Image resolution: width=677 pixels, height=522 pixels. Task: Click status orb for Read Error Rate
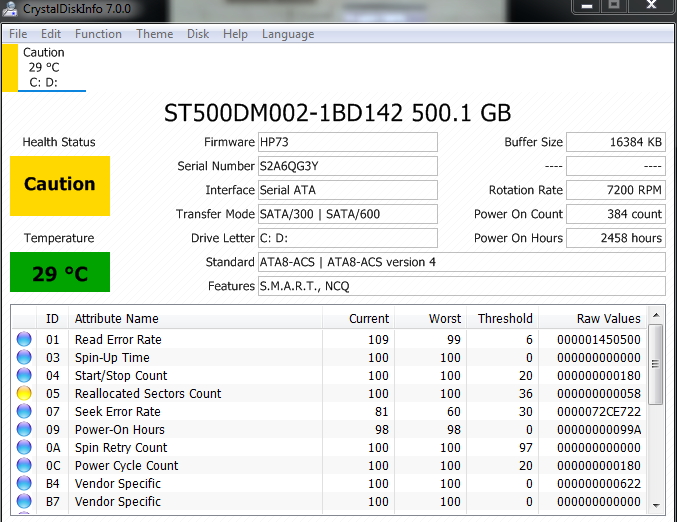(x=24, y=339)
